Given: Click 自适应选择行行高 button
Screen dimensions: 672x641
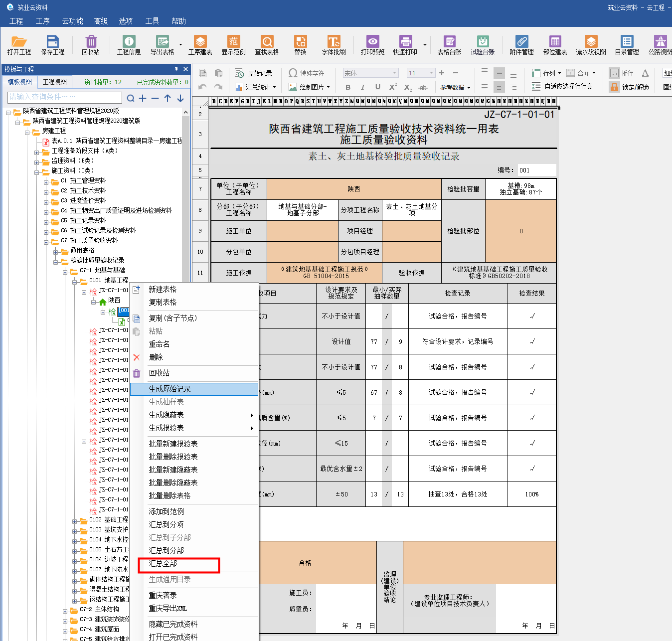Looking at the screenshot, I should click(x=562, y=87).
